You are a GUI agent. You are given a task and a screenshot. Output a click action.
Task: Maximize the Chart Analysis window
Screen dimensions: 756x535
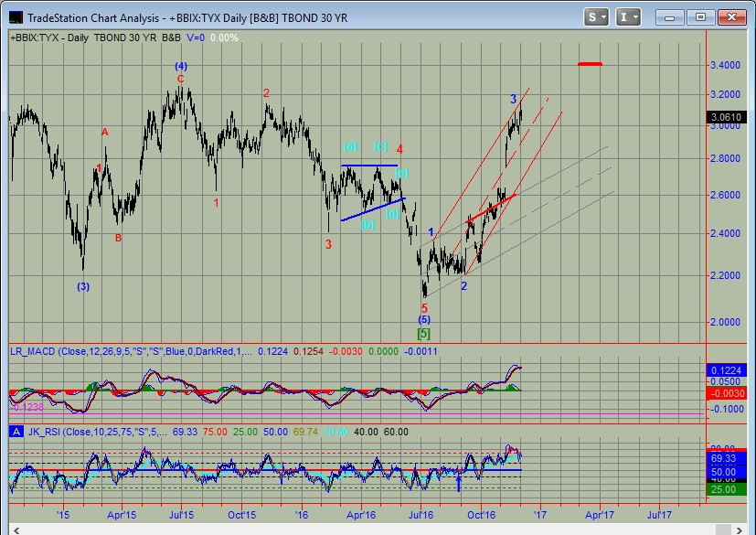(x=700, y=17)
